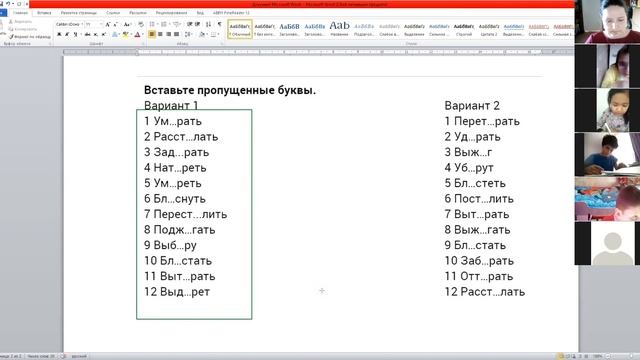The height and width of the screenshot is (360, 640).
Task: Toggle underline formatting
Action: pyautogui.click(x=75, y=34)
